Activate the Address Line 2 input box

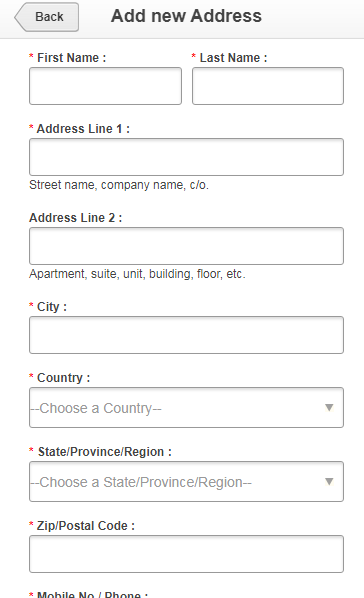click(x=187, y=246)
